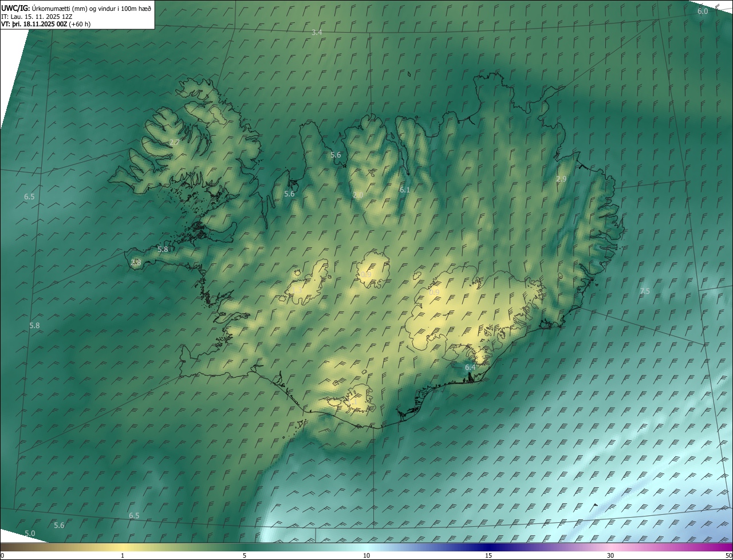Click the 0 tick label on the color scale
This screenshot has width=733, height=560.
click(x=2, y=555)
